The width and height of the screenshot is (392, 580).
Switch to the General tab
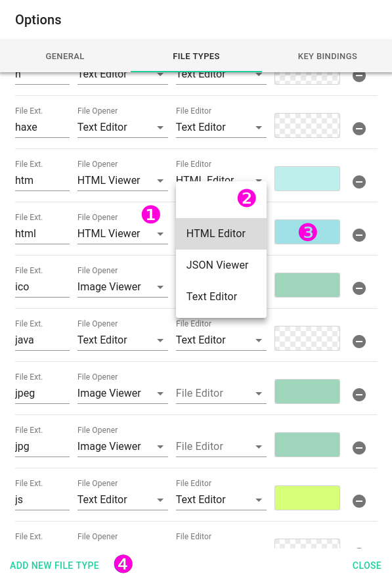tap(65, 56)
